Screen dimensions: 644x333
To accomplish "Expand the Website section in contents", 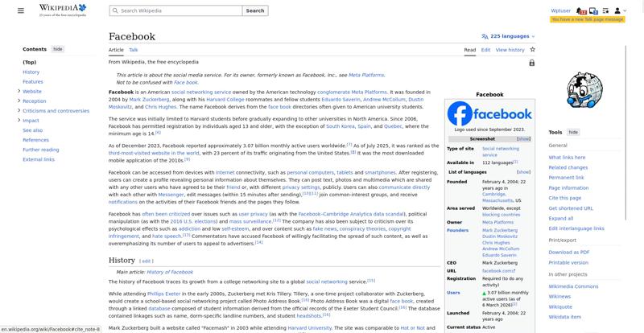I will tap(19, 92).
